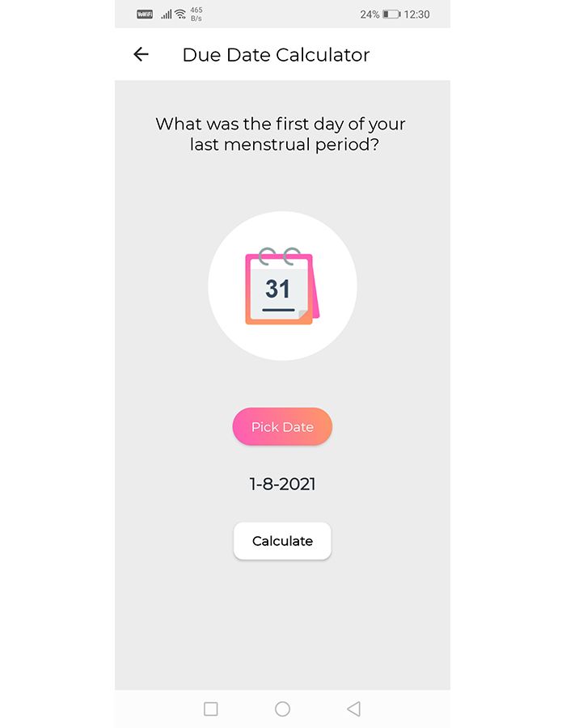
Task: Open recent apps with square navigation icon
Action: click(x=211, y=709)
